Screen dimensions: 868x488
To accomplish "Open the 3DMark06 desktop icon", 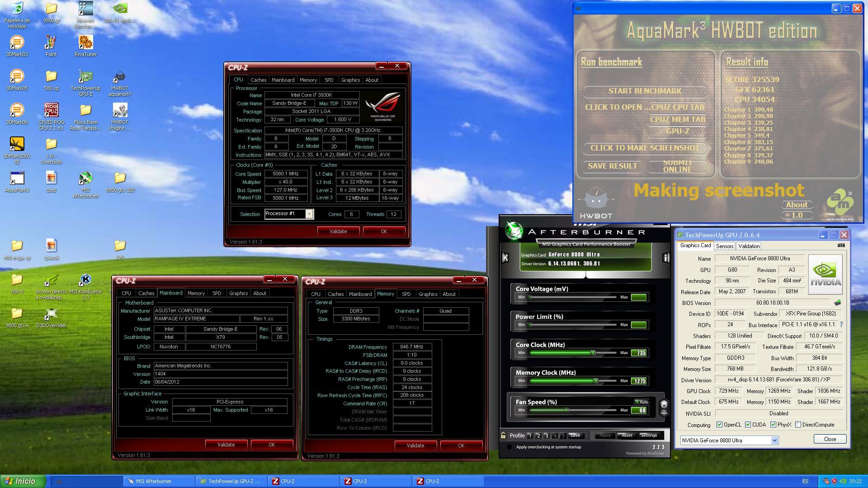I will 17,114.
